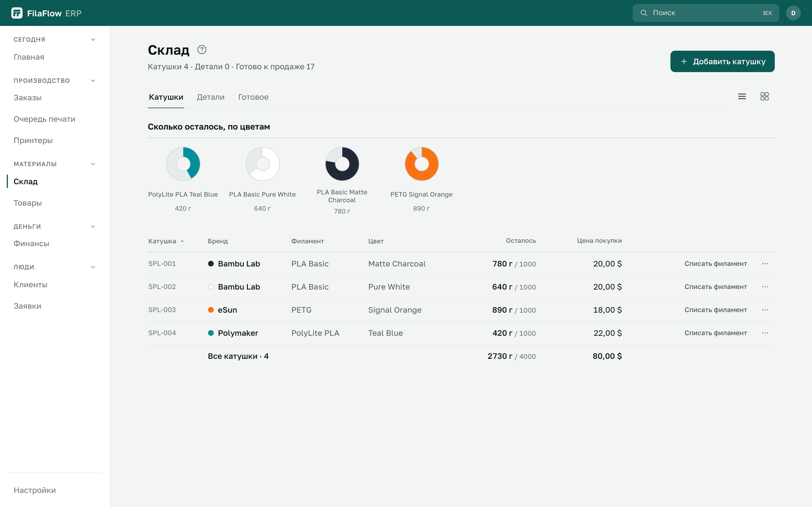Click Добавить катушку button
Image resolution: width=812 pixels, height=507 pixels.
point(722,61)
